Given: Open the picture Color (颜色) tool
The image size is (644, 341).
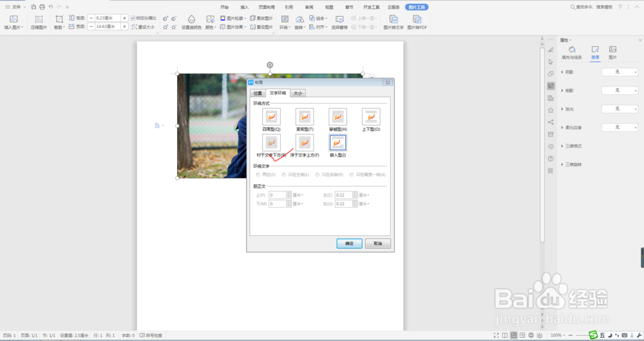Looking at the screenshot, I should pyautogui.click(x=211, y=19).
